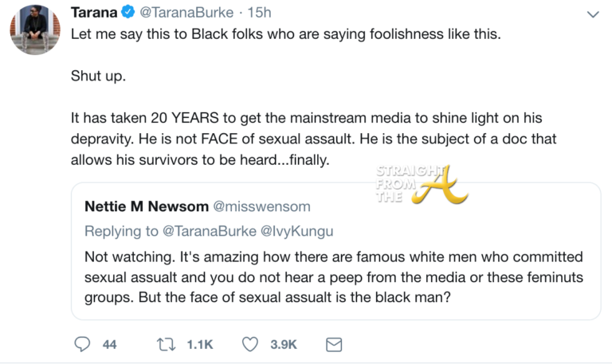Click the 3.9K likes count
The height and width of the screenshot is (364, 612).
click(283, 344)
